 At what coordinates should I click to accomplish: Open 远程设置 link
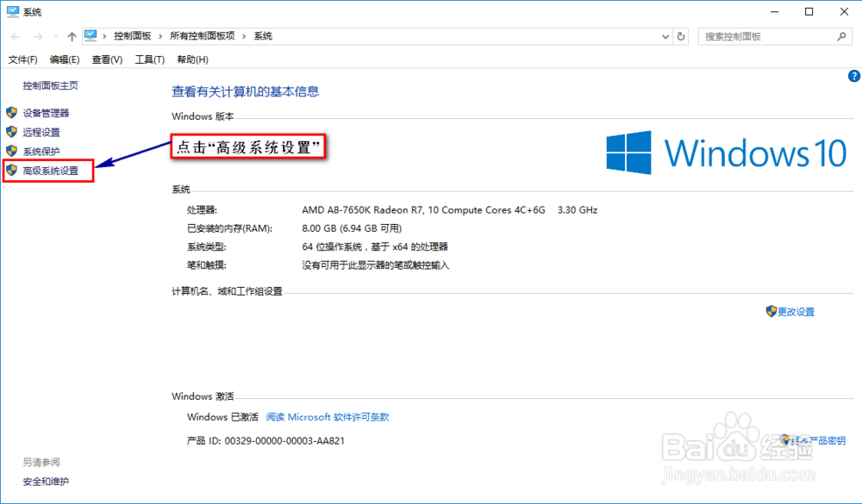tap(41, 133)
